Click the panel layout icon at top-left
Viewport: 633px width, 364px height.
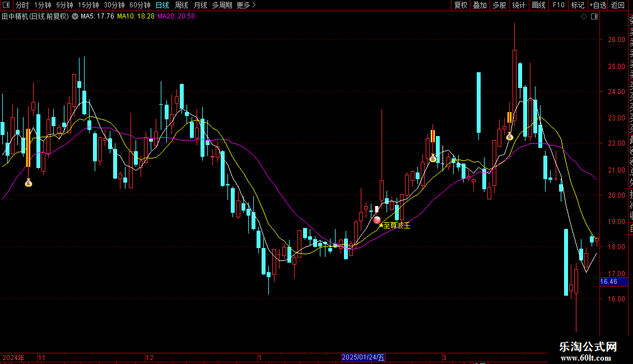coord(6,5)
